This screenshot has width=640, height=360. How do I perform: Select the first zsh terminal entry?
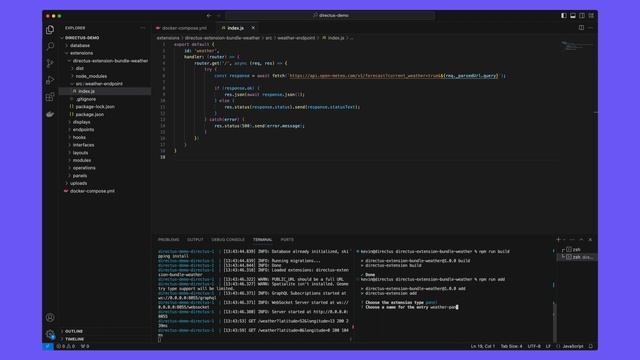click(576, 249)
